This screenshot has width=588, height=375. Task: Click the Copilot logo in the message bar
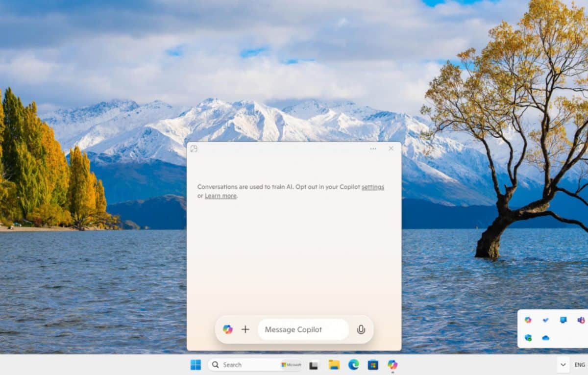point(227,329)
